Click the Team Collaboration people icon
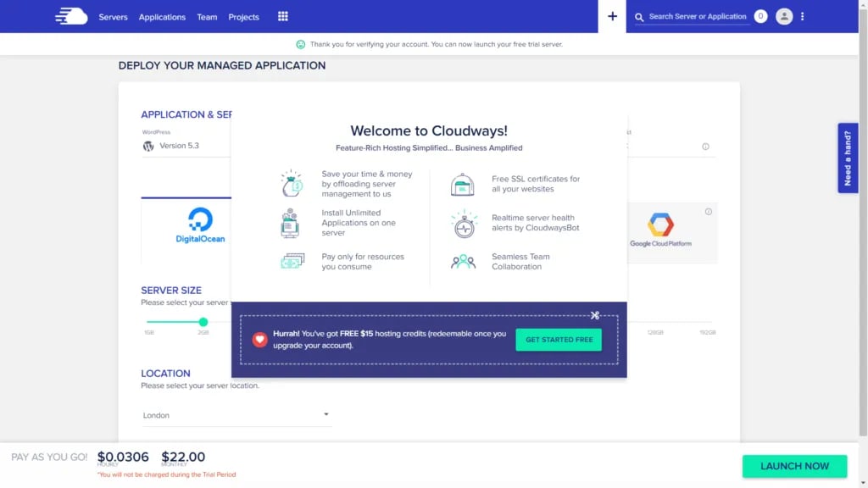Viewport: 868px width, 488px height. pos(464,261)
